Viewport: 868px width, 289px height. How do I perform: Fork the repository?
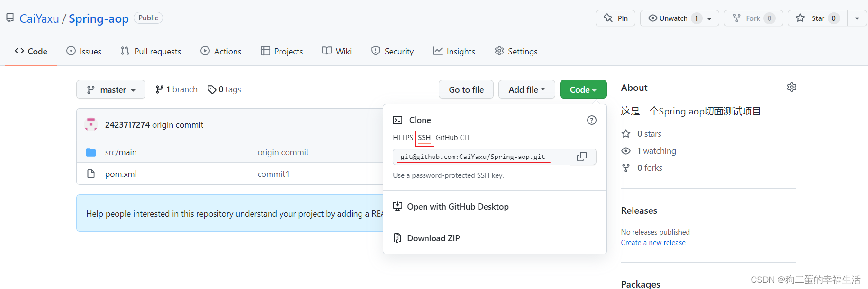pyautogui.click(x=753, y=18)
